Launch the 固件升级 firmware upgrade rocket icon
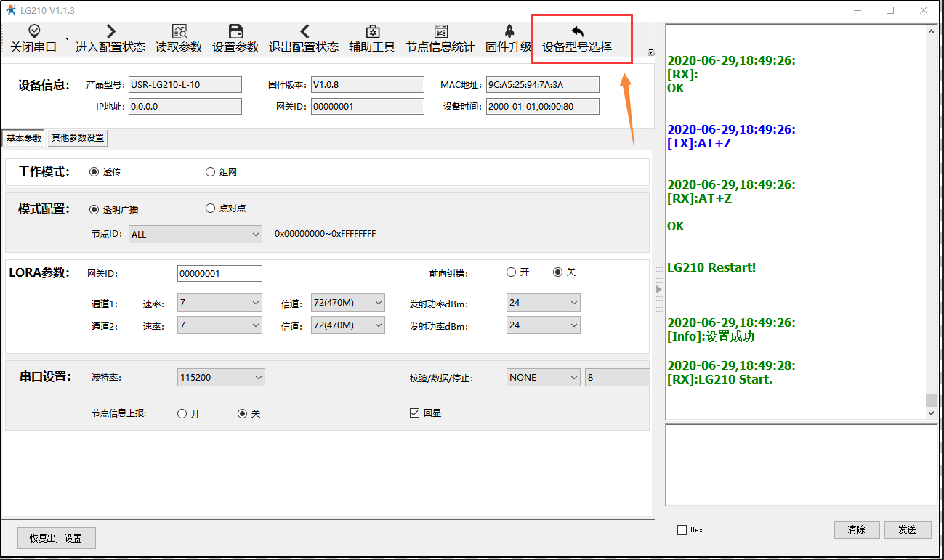 [509, 31]
